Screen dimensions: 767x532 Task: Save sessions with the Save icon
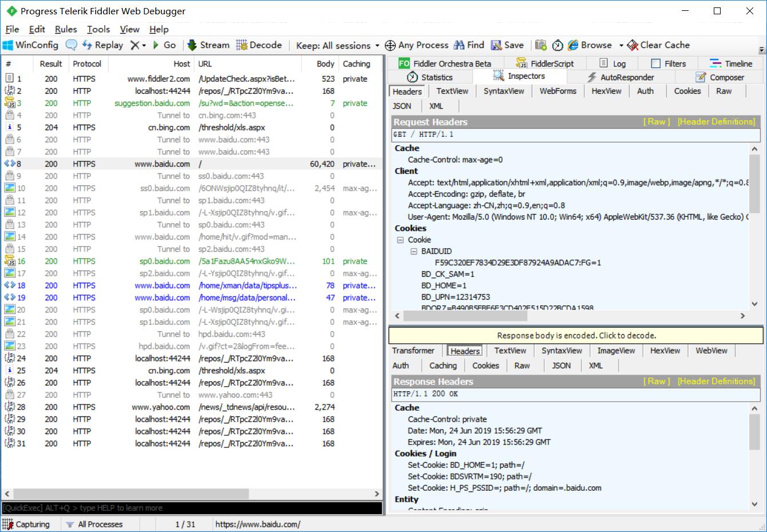[507, 45]
